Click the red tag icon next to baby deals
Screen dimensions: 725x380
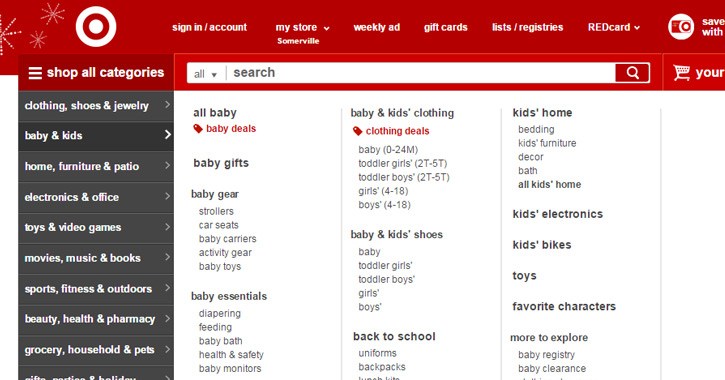[198, 129]
